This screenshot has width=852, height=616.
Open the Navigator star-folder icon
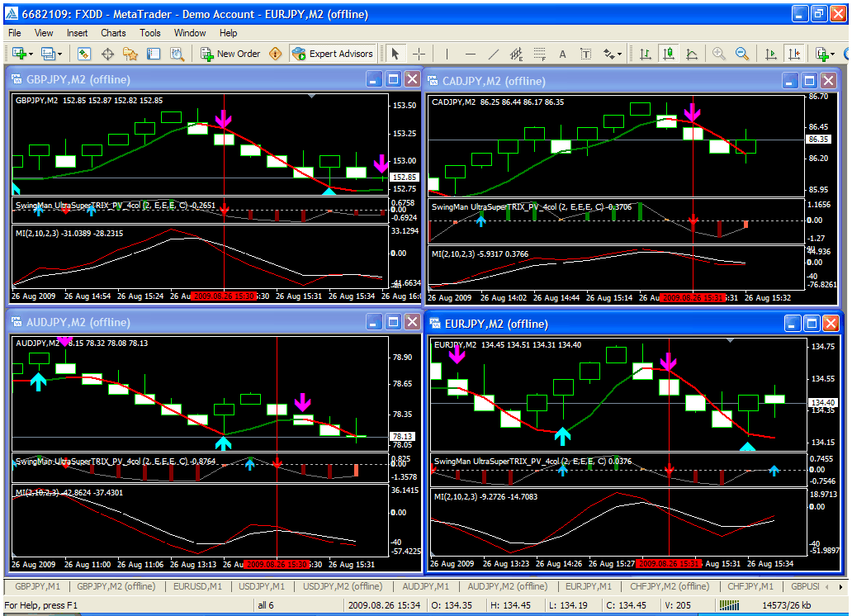[x=130, y=54]
